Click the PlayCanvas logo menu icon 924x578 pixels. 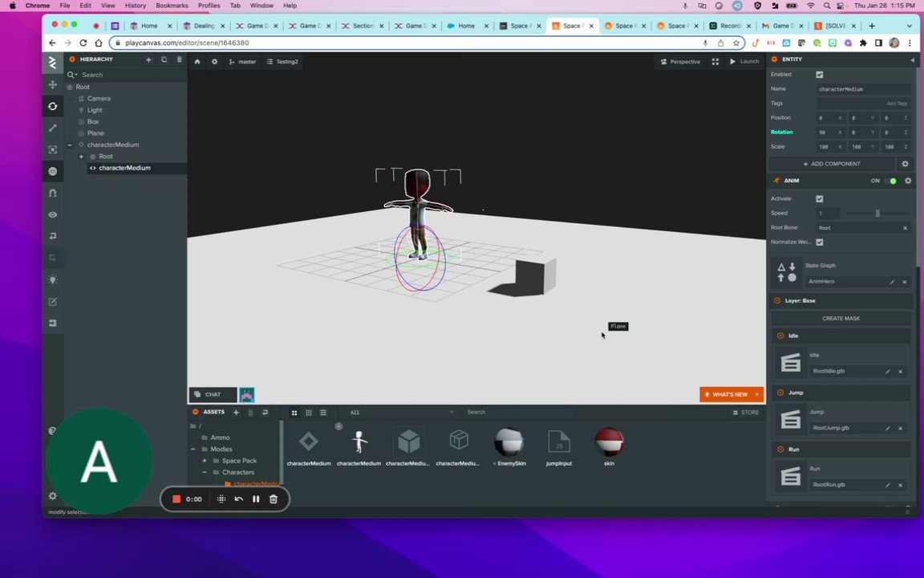coord(52,62)
